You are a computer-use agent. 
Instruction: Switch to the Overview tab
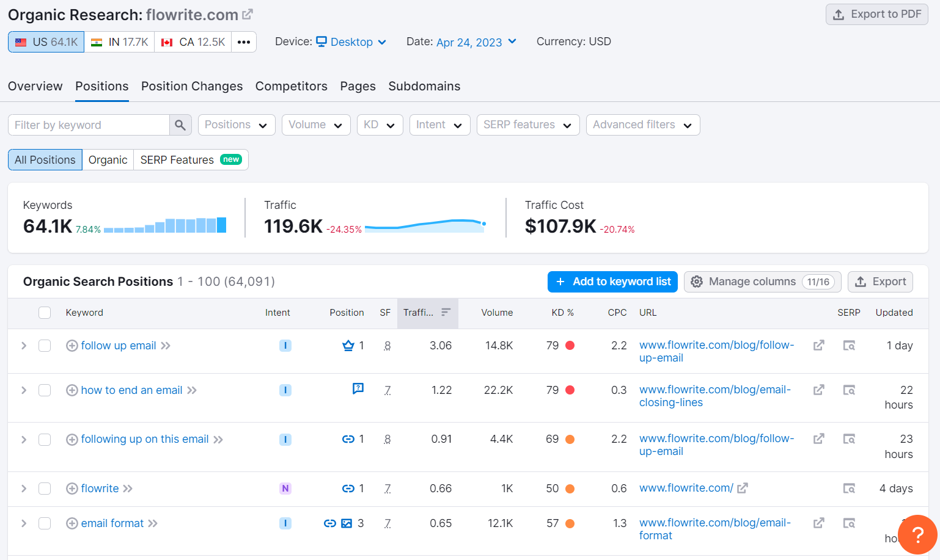click(x=35, y=86)
